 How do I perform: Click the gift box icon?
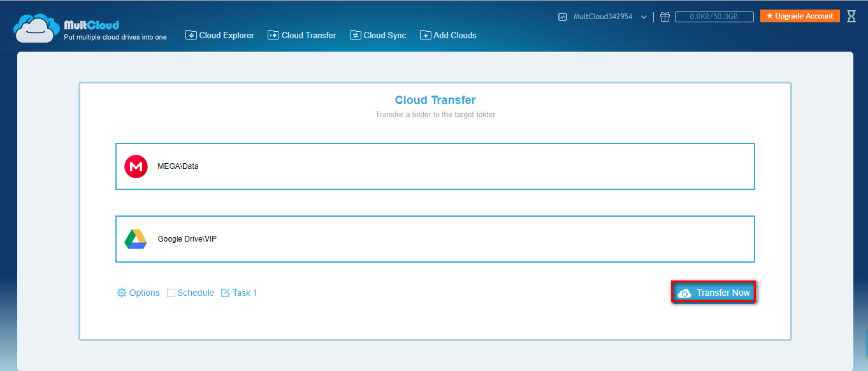[665, 17]
